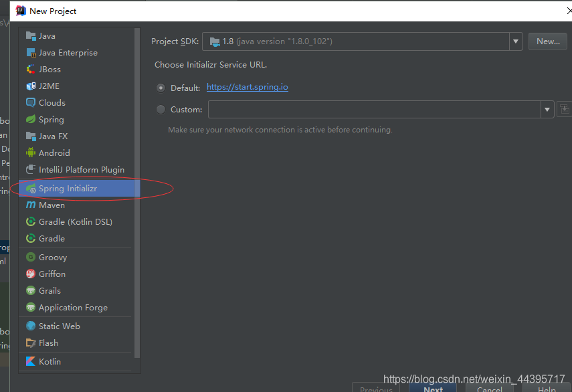
Task: Select the Kotlin icon
Action: [x=31, y=361]
